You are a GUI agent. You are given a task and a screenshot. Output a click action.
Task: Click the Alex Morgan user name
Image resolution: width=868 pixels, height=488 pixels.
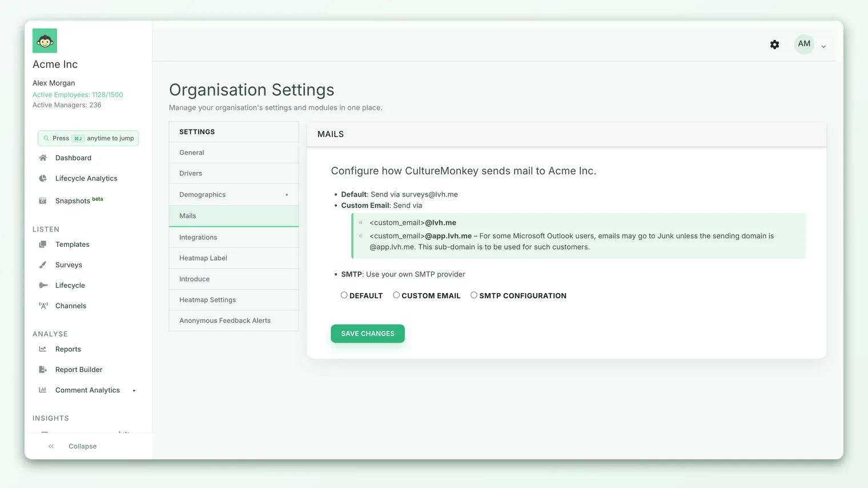point(54,83)
